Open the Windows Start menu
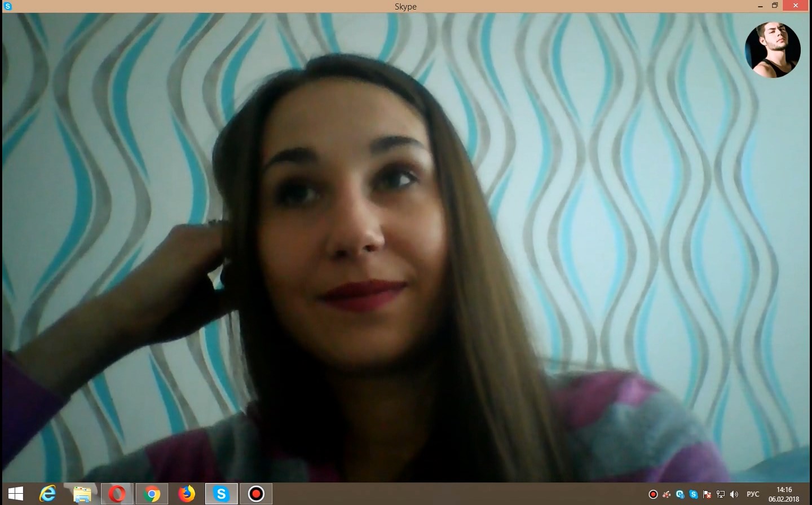The width and height of the screenshot is (812, 505). pos(15,494)
